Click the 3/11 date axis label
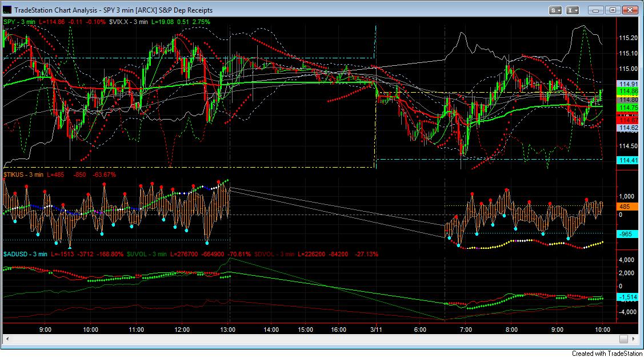Viewport: 644px width, 357px height. click(x=376, y=330)
